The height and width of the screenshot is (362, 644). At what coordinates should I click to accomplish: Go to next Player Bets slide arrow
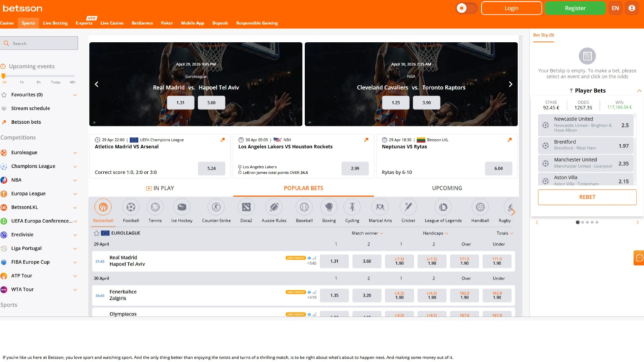(638, 222)
